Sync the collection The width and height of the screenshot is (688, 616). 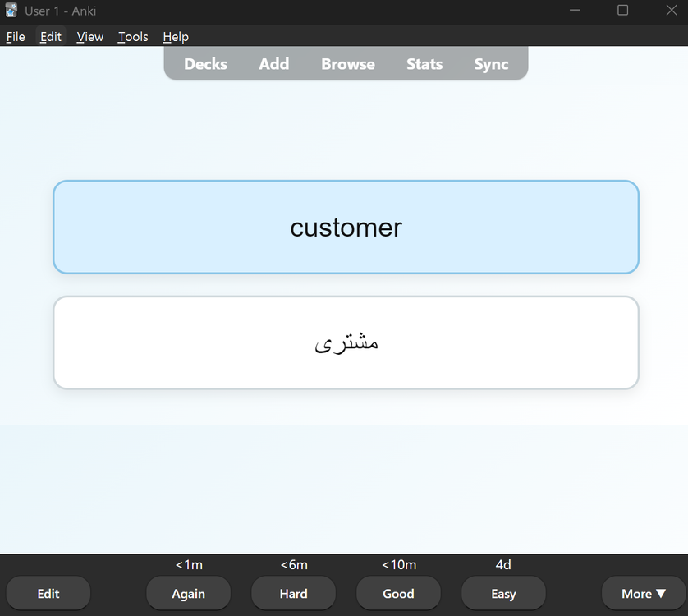coord(491,64)
